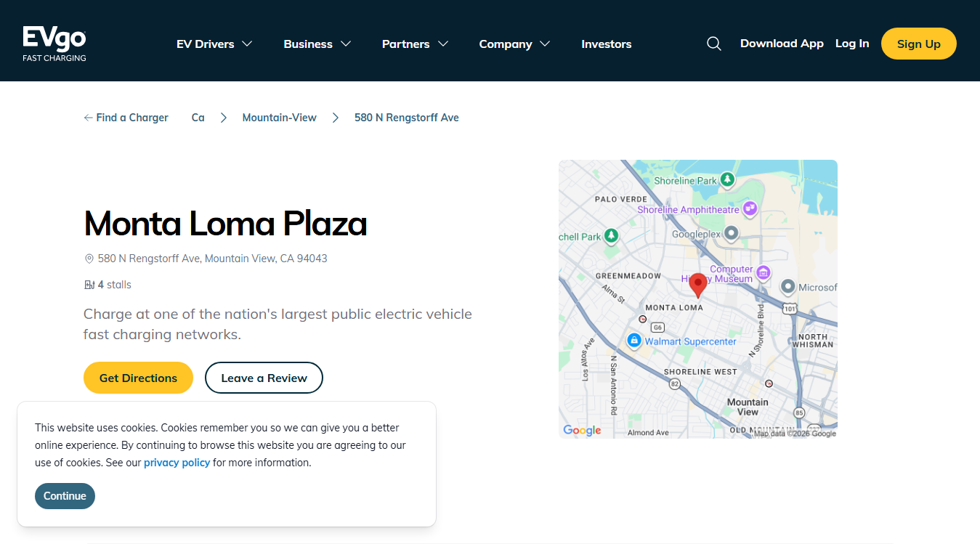Click the 4 stalls text

click(x=115, y=285)
